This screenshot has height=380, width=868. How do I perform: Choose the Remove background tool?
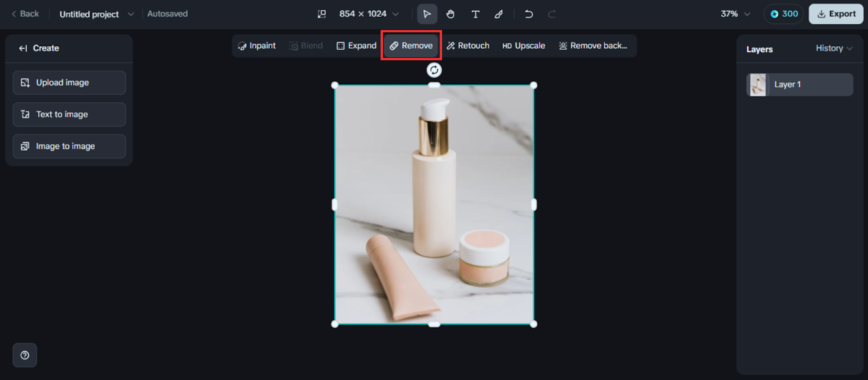click(593, 46)
